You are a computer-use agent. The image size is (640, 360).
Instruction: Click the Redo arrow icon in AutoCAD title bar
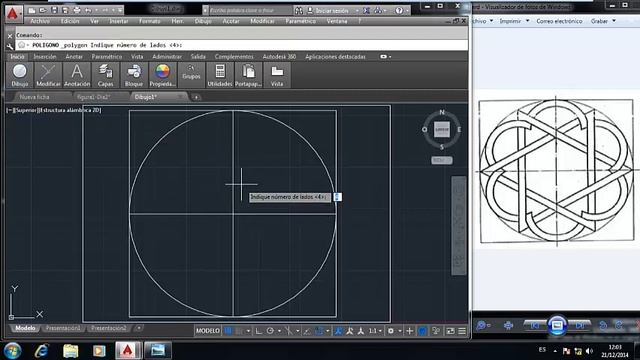pyautogui.click(x=105, y=10)
